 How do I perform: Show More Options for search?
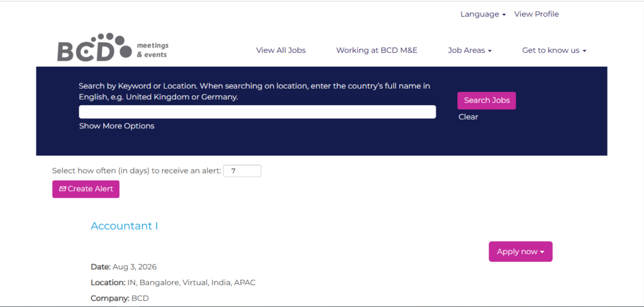point(116,126)
